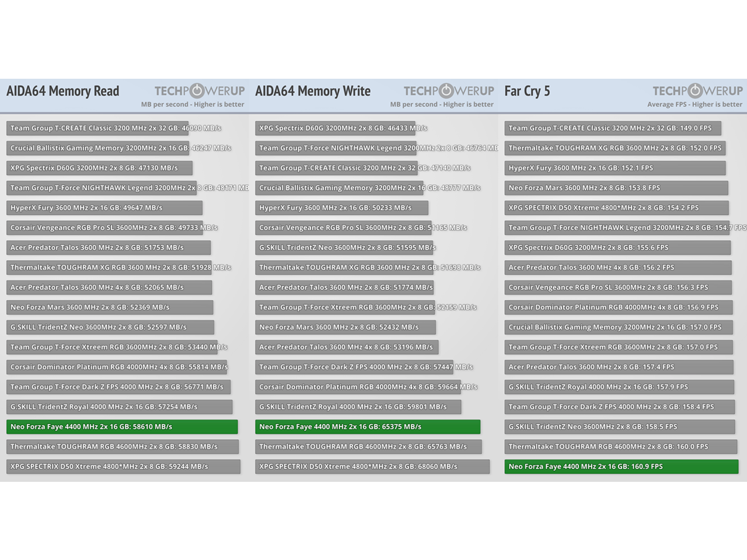Click the XPG Spectrix D60G 47130 MB/s bar
The width and height of the screenshot is (747, 560).
(x=99, y=168)
